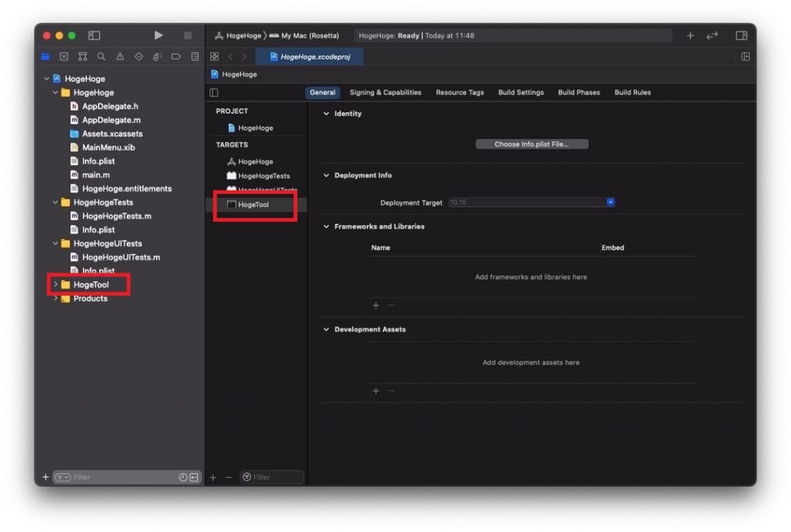Open the Find navigator magnifier
Image resolution: width=791 pixels, height=532 pixels.
click(x=101, y=56)
